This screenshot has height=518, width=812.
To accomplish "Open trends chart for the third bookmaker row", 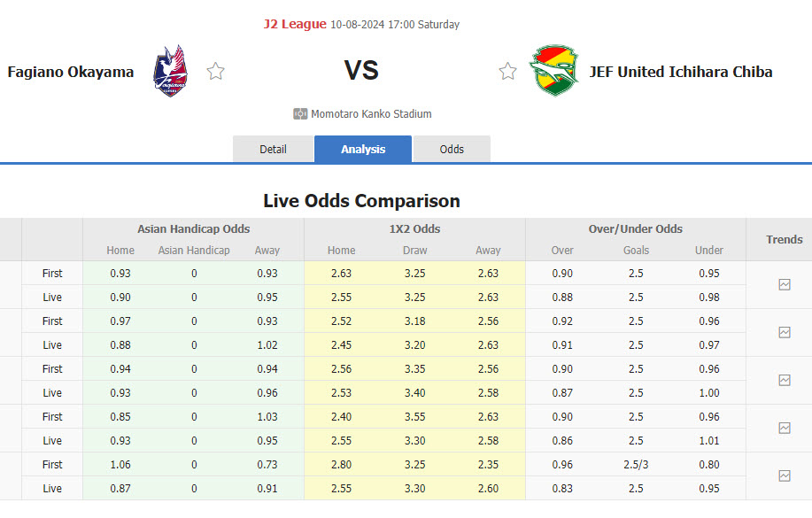I will coord(784,381).
